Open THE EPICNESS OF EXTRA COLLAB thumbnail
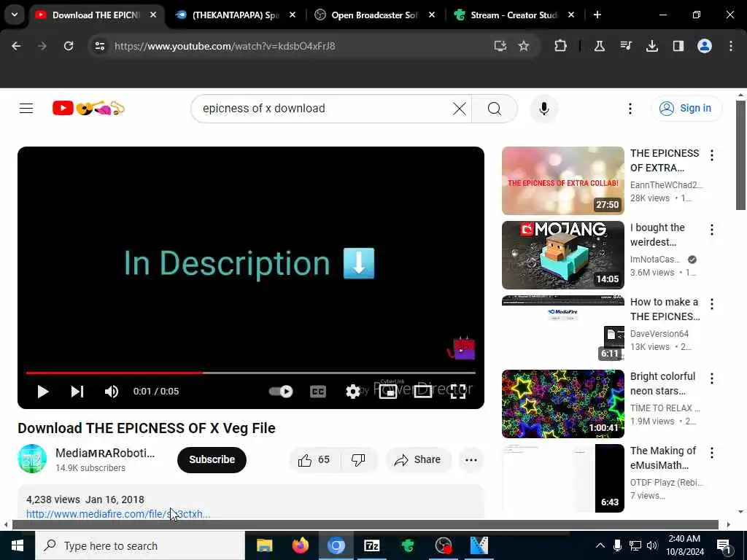The image size is (747, 560). 562,181
